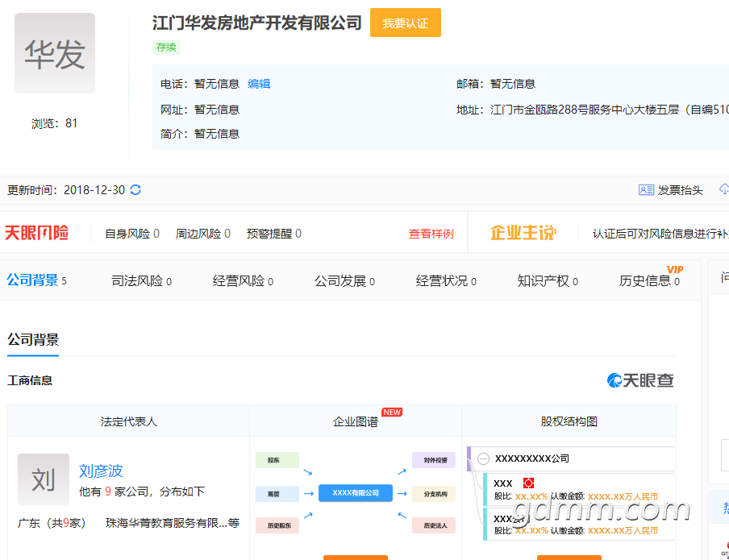Click the 工商信息 section heading

(30, 380)
